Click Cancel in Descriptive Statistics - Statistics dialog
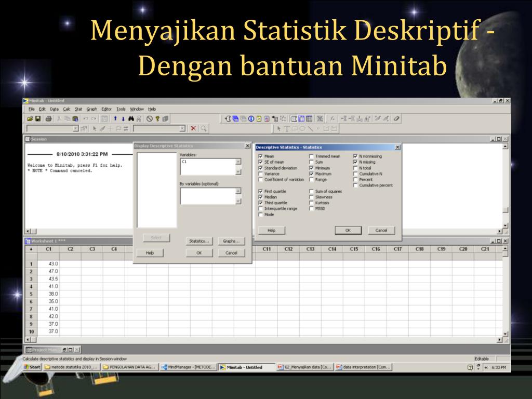 point(381,230)
